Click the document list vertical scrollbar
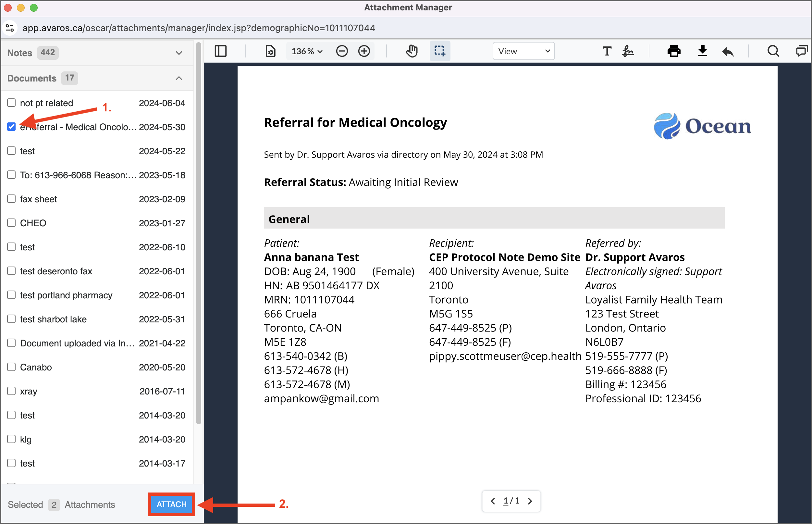 (199, 233)
